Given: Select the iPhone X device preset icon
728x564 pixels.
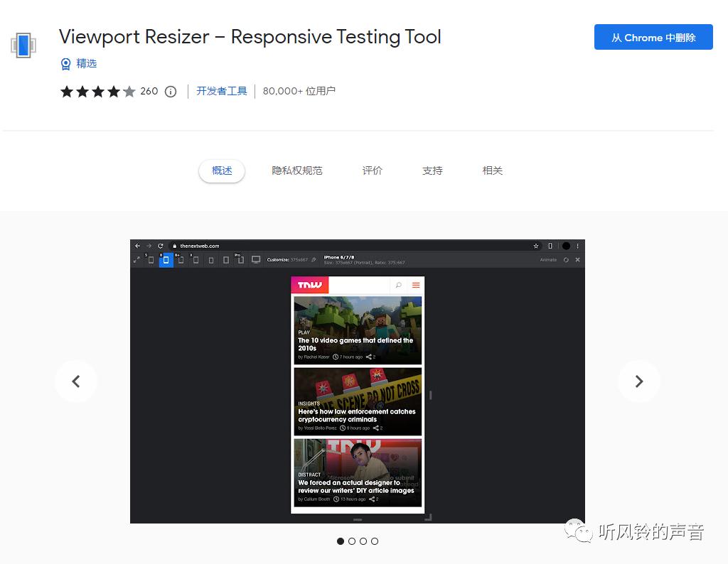Looking at the screenshot, I should pyautogui.click(x=195, y=259).
